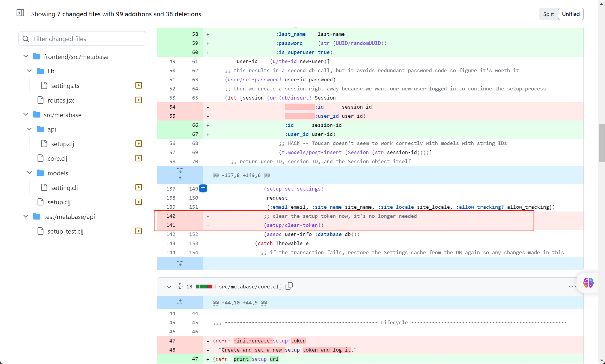Collapse the file tree sidebar icon

[20, 13]
